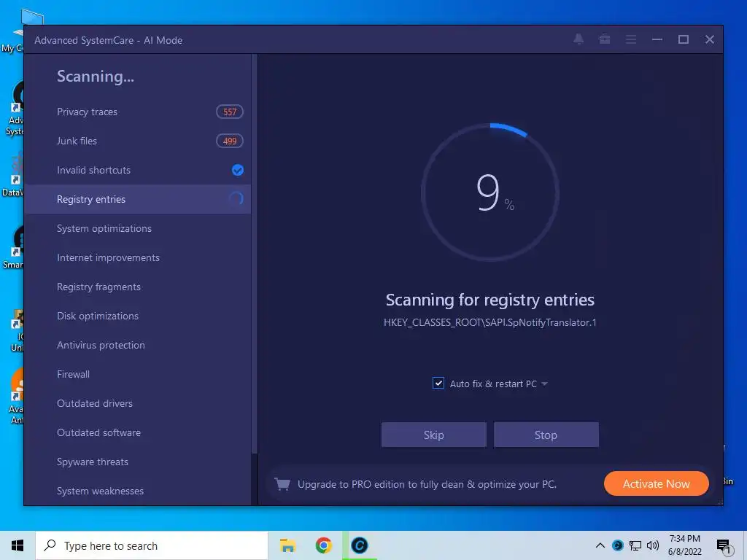Image resolution: width=747 pixels, height=560 pixels.
Task: Show hidden system tray icons
Action: click(600, 545)
